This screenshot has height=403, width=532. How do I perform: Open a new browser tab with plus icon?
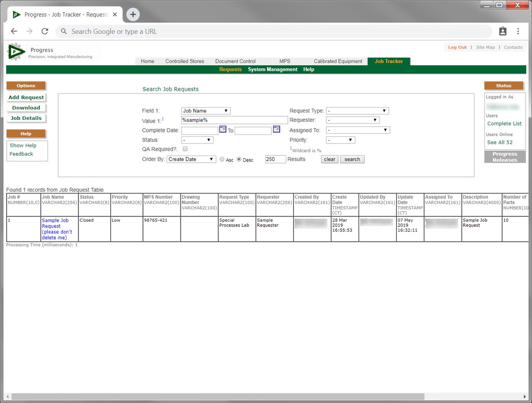[133, 14]
